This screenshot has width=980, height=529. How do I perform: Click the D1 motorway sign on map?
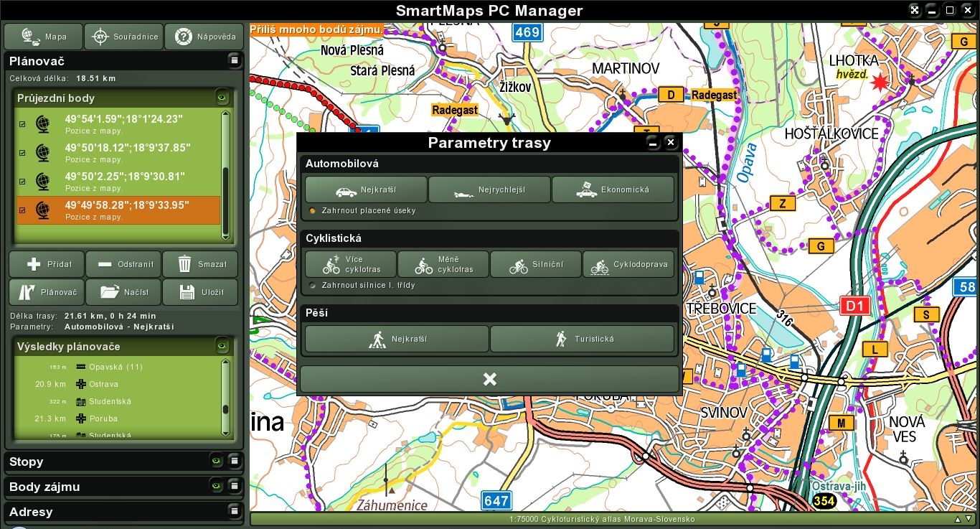pyautogui.click(x=854, y=306)
